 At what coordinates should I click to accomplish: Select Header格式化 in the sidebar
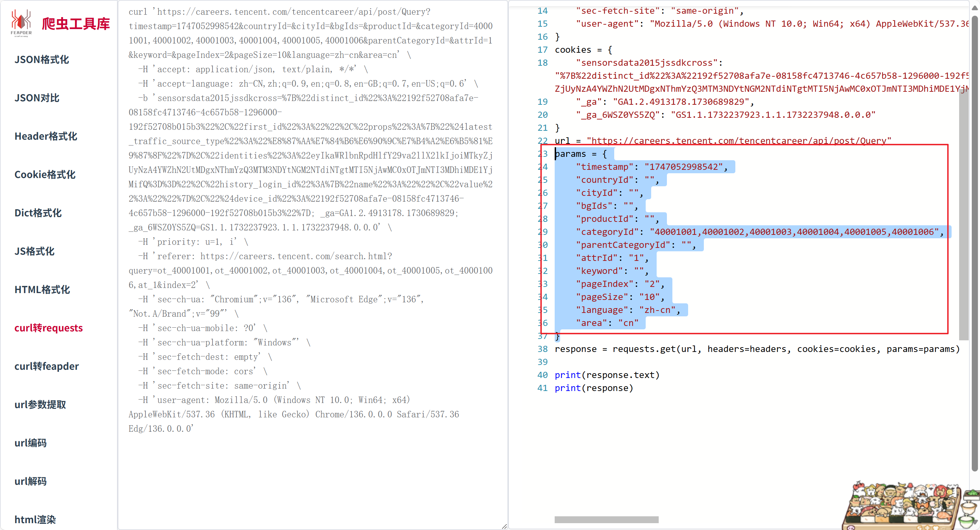coord(46,136)
